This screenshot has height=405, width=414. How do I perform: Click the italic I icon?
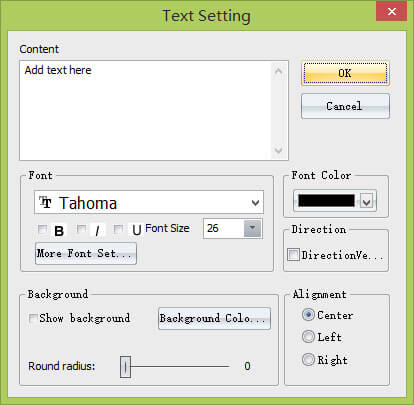tap(97, 231)
